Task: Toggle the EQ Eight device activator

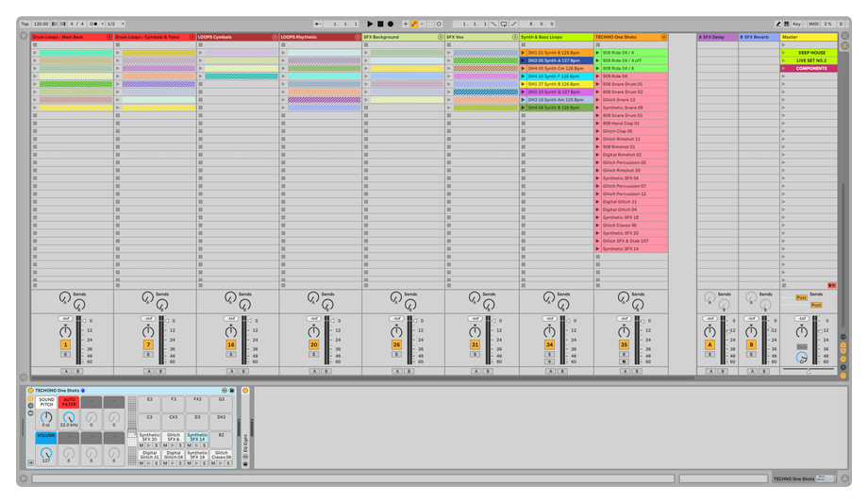Action: pos(245,391)
